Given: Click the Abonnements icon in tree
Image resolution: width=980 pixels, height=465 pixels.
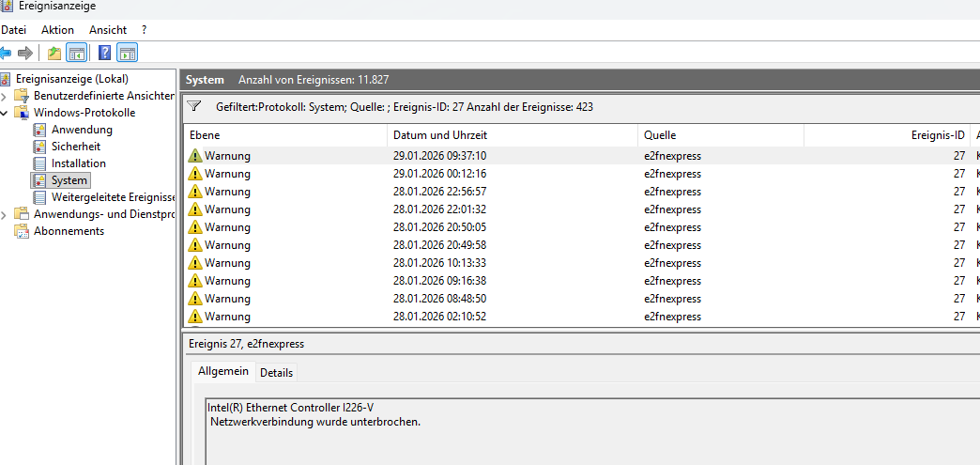Looking at the screenshot, I should (x=23, y=231).
